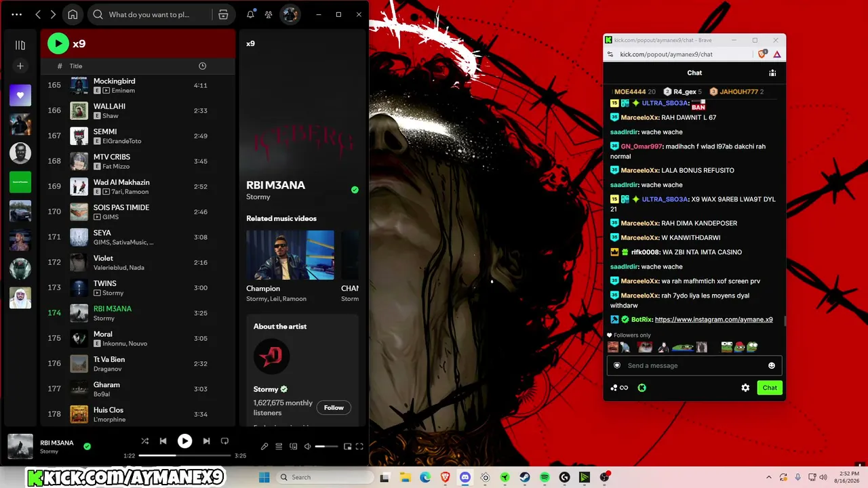Viewport: 868px width, 488px height.
Task: Go forward in Spotify navigation
Action: point(53,14)
